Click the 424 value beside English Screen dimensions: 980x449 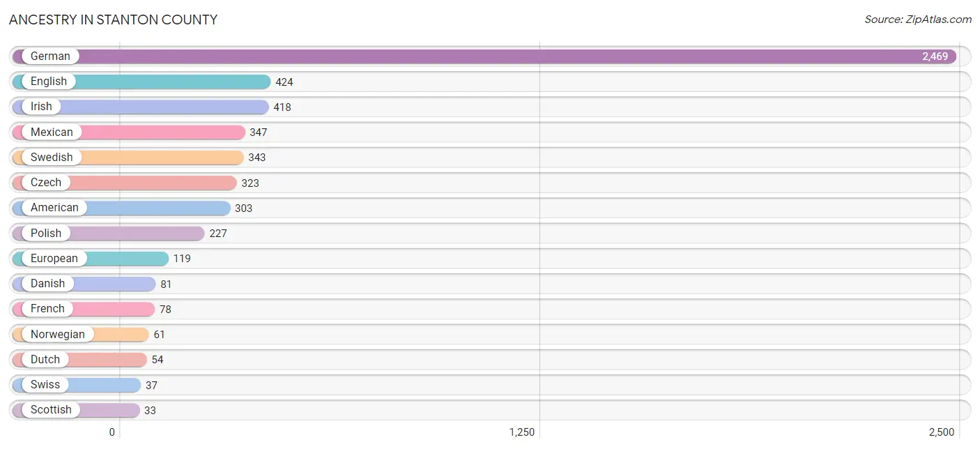(284, 82)
